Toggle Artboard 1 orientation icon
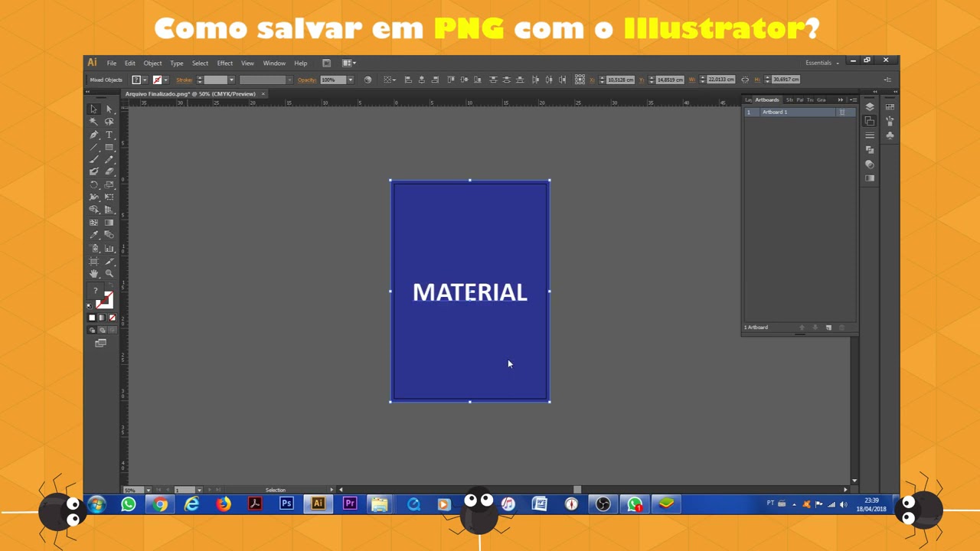The image size is (980, 551). [842, 112]
